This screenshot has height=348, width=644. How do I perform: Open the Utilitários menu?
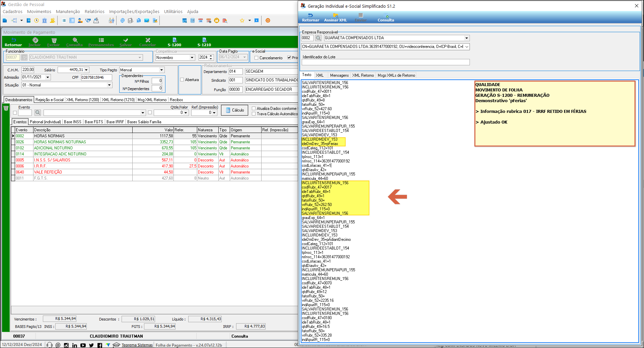(x=173, y=11)
